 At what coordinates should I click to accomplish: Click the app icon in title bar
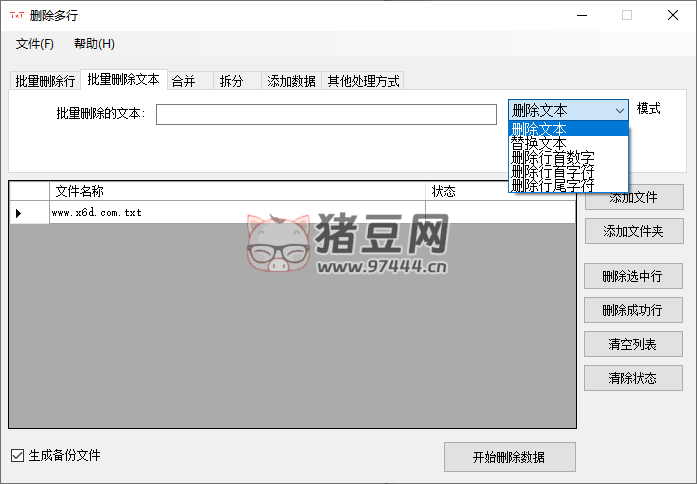coord(16,15)
